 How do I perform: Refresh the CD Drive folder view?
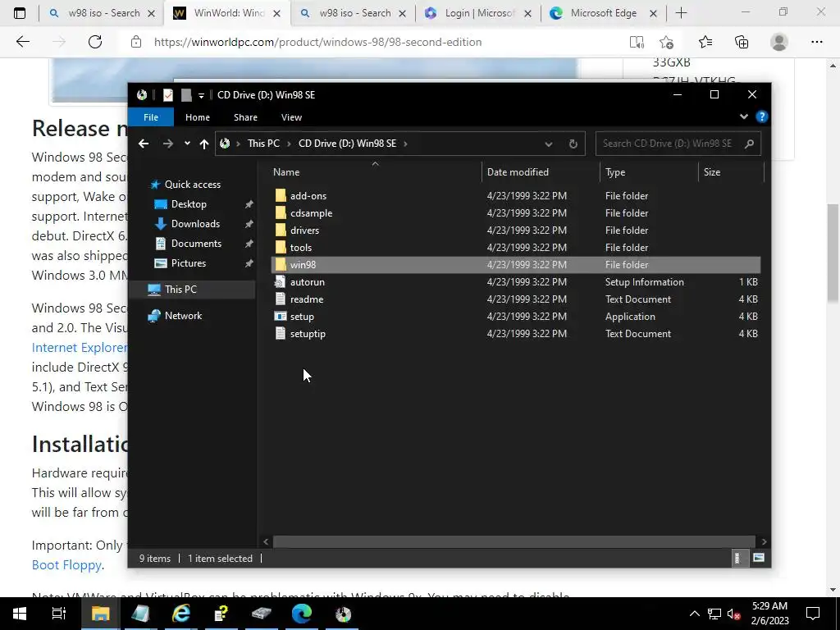tap(573, 144)
